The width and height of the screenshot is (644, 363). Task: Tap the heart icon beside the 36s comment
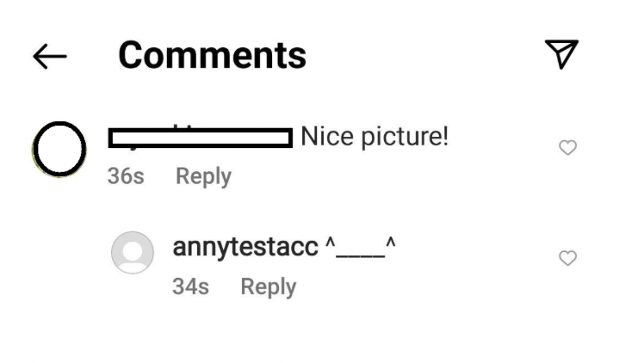click(x=568, y=148)
